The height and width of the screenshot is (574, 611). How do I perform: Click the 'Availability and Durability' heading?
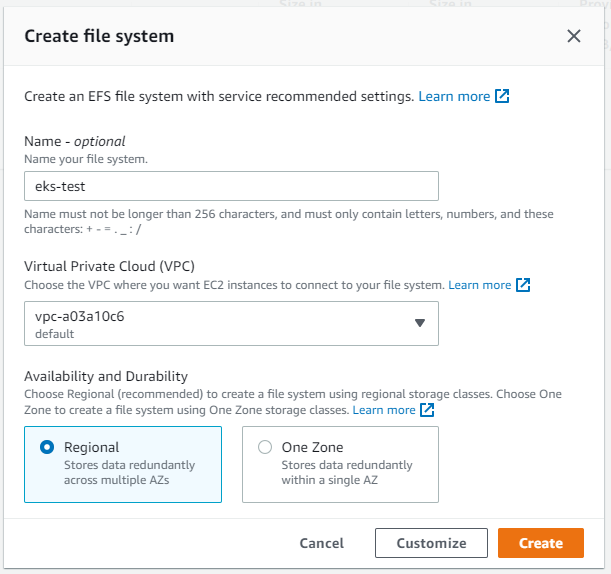click(106, 376)
